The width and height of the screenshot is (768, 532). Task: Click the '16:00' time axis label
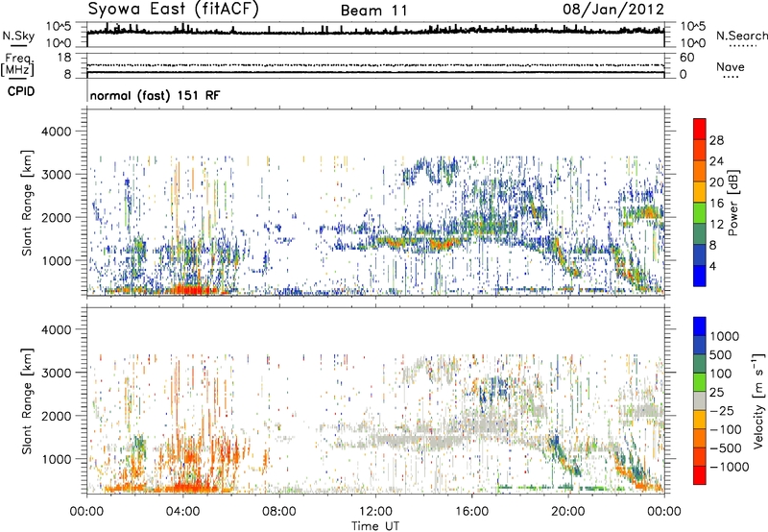click(x=472, y=512)
